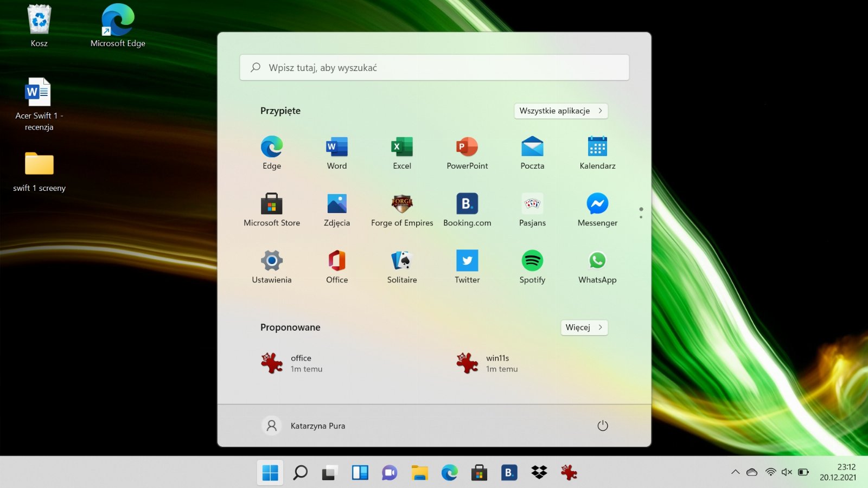Open Spotify from pinned apps
Image resolution: width=868 pixels, height=488 pixels.
click(532, 267)
